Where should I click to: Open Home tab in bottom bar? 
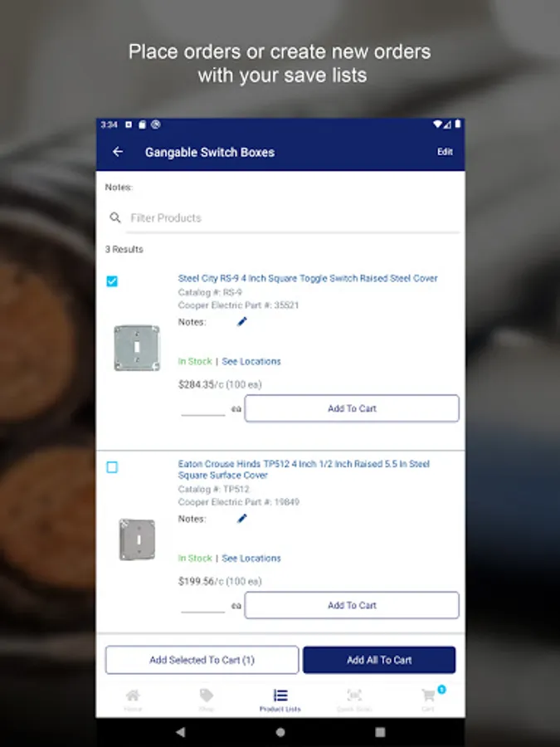133,700
